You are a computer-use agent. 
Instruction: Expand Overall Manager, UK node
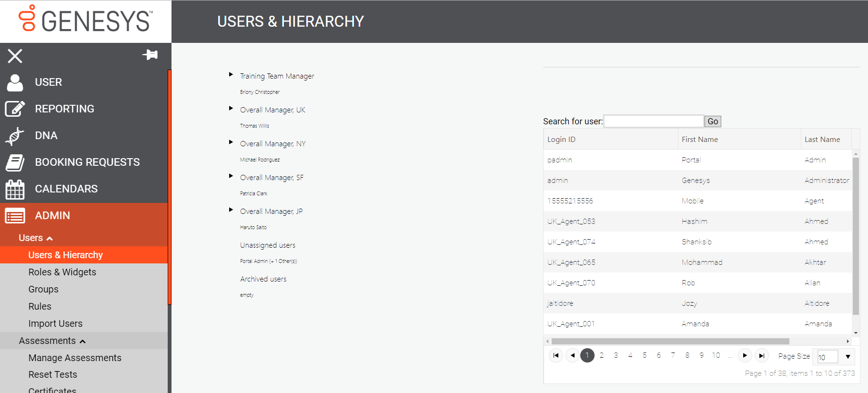[x=231, y=108]
